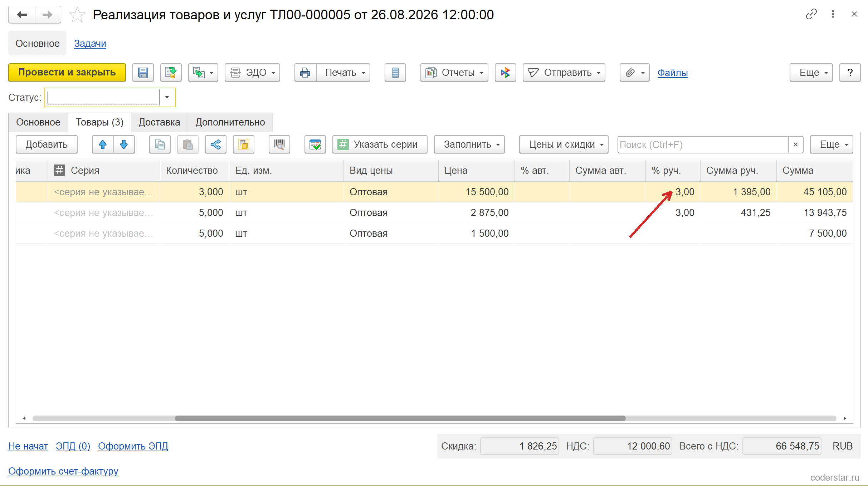Image resolution: width=868 pixels, height=486 pixels.
Task: Click Провести и закрыть button
Action: tap(67, 73)
